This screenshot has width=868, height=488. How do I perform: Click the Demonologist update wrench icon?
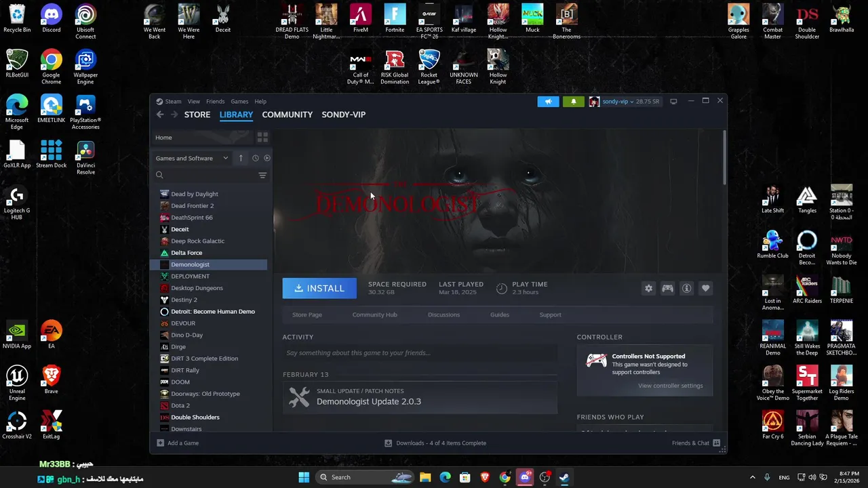299,397
